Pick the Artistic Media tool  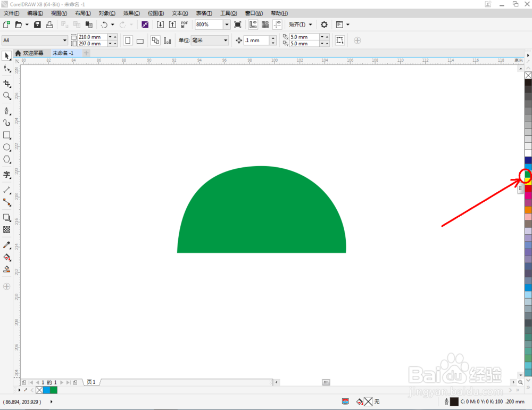[7, 122]
